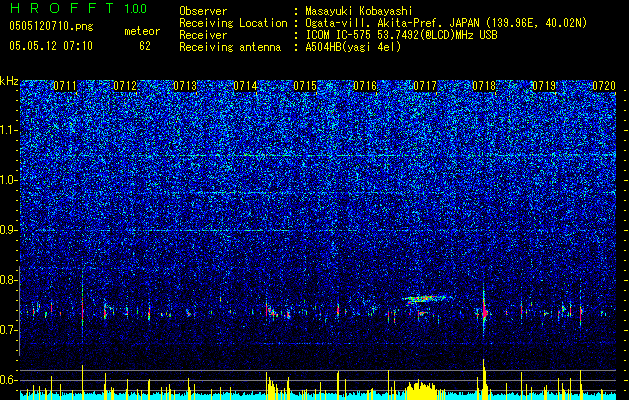
Task: Click the 1.1 kHz axis label
Action: (9, 130)
